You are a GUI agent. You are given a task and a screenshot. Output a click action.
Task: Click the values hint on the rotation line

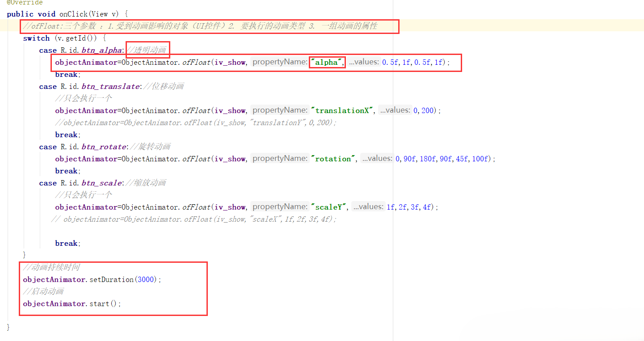377,159
